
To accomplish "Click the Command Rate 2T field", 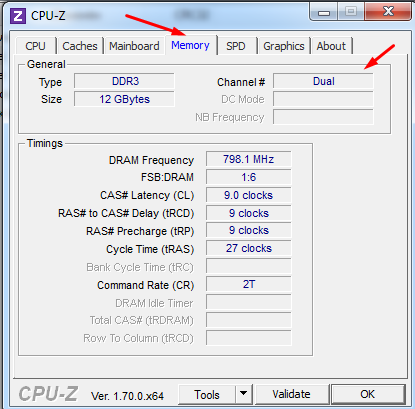I will coord(249,284).
